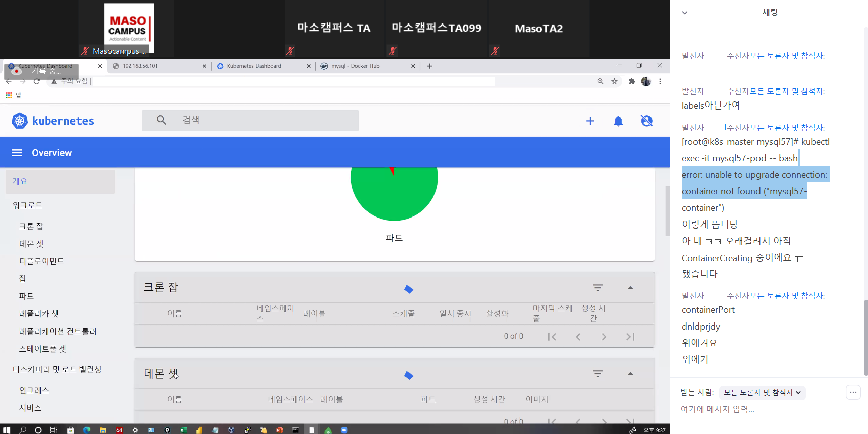Open the browser extensions puzzle icon
The height and width of the screenshot is (434, 868).
(x=631, y=81)
